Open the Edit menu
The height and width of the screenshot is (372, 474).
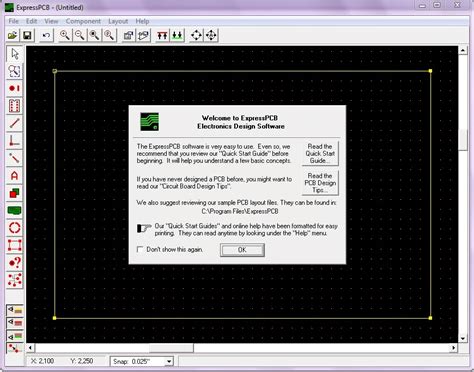[x=32, y=21]
